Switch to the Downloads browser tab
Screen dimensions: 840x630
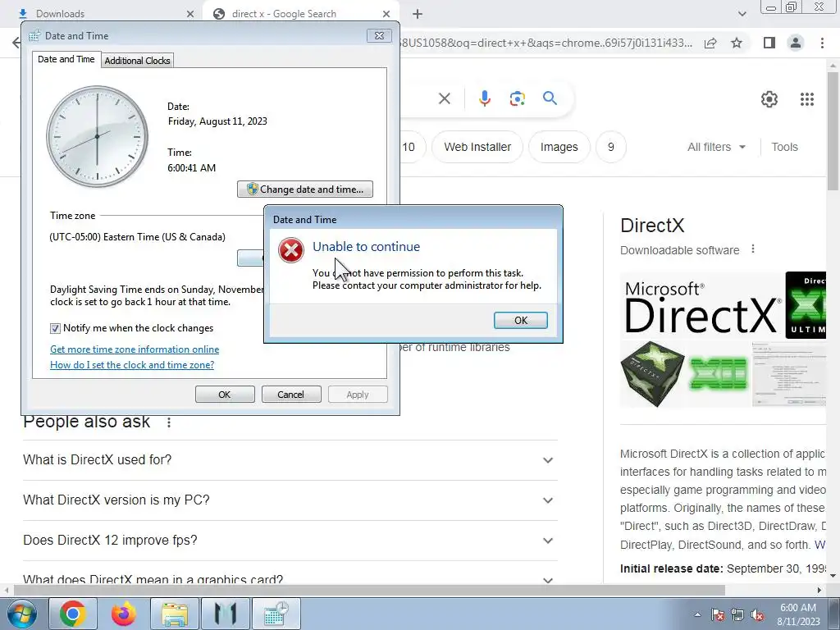click(102, 13)
